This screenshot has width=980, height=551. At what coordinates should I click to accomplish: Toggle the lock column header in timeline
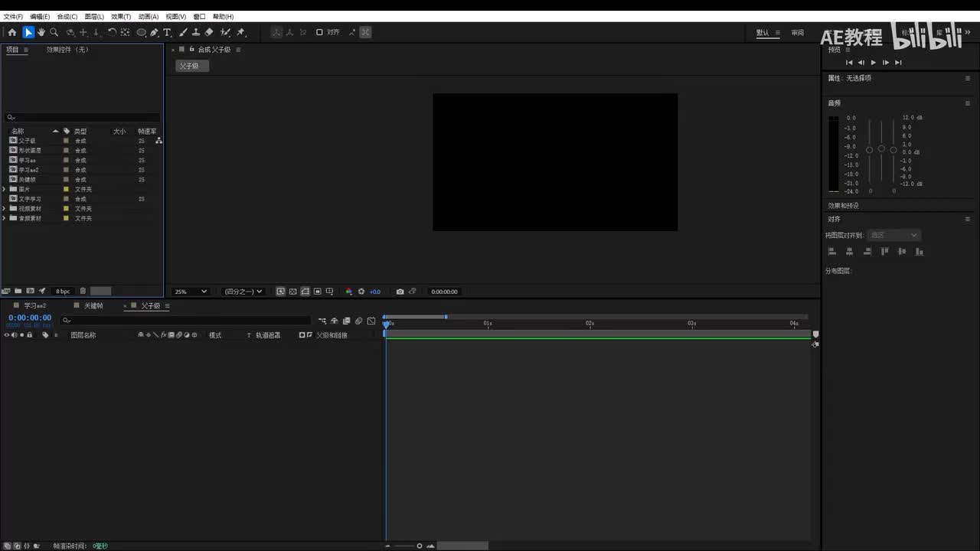30,335
